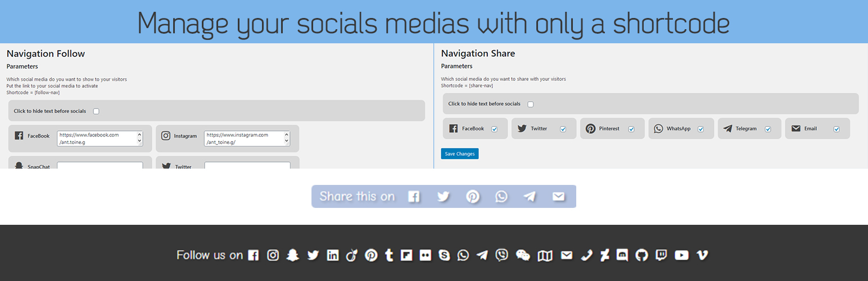The width and height of the screenshot is (868, 281).
Task: Click the Twitch icon in the follow bar
Action: click(661, 255)
